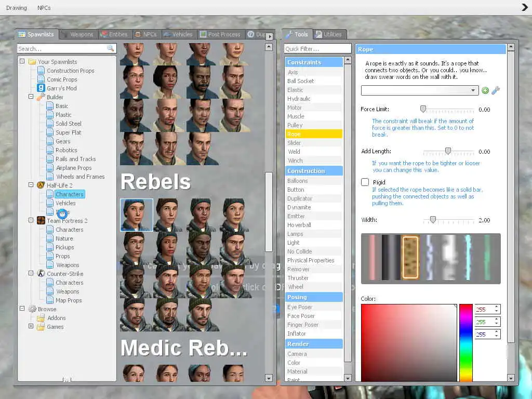Increase the red color value stepper

[x=496, y=307]
